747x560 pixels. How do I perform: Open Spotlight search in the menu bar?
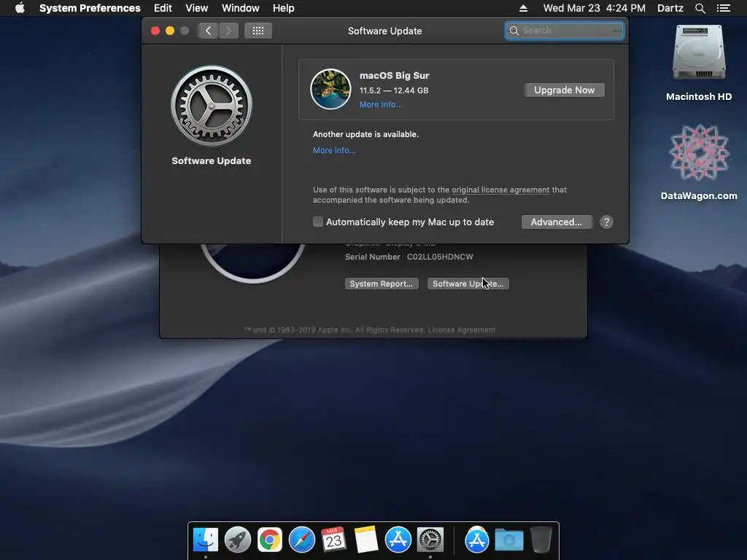(x=700, y=8)
